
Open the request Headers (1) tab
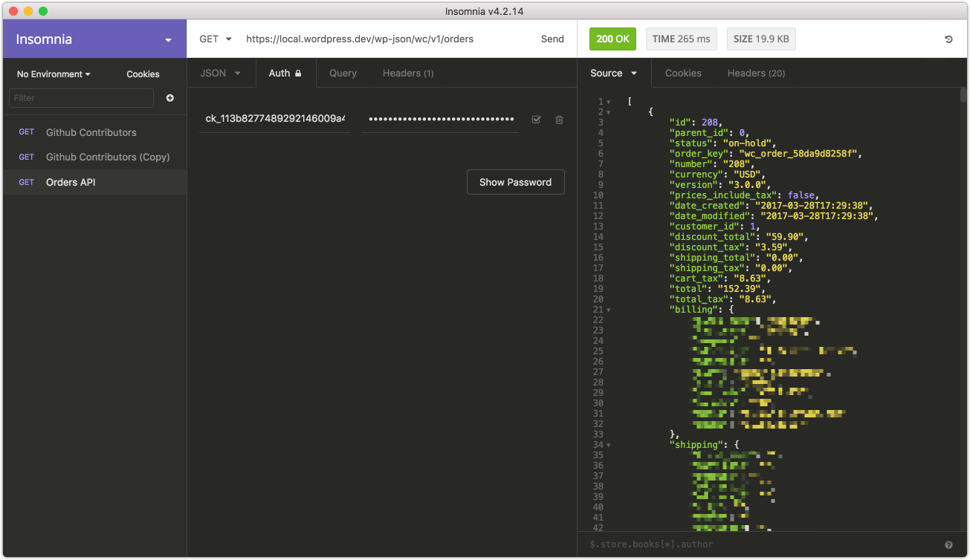point(408,74)
